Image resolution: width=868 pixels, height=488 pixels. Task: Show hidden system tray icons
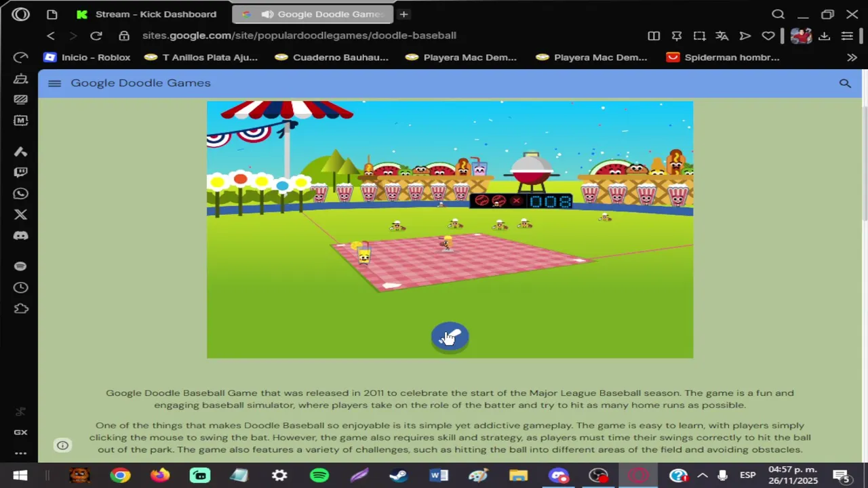pyautogui.click(x=703, y=475)
